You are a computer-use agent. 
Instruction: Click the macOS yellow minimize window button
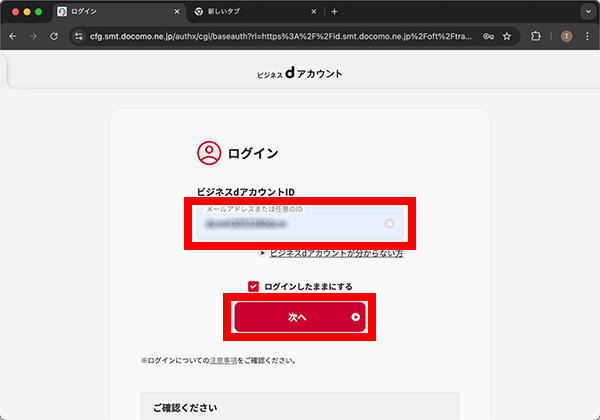(27, 12)
